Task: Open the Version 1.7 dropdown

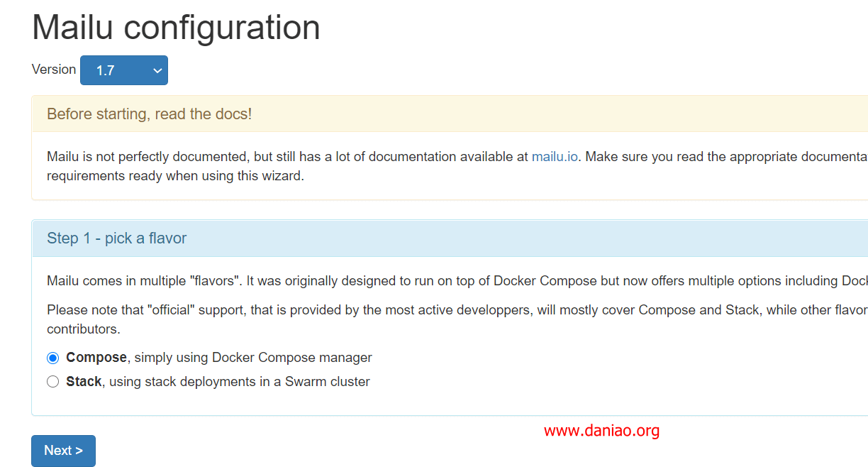Action: pos(124,70)
